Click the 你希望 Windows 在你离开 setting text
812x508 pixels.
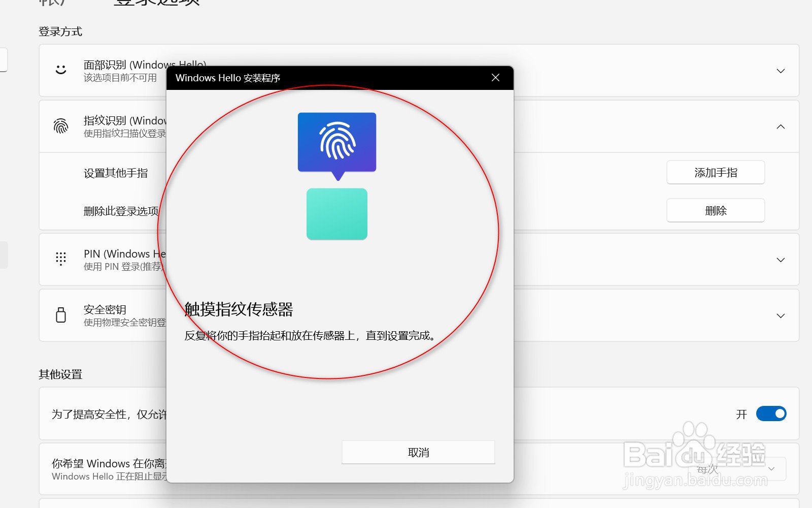pyautogui.click(x=109, y=463)
